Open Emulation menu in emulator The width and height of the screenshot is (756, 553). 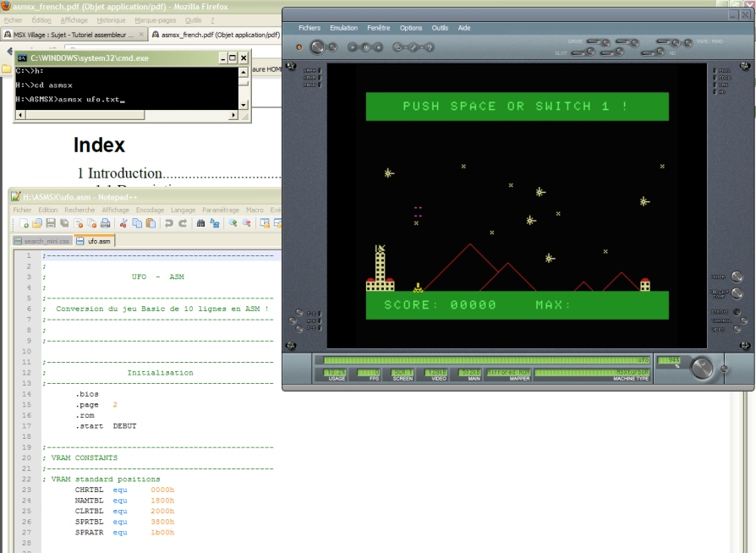click(344, 28)
